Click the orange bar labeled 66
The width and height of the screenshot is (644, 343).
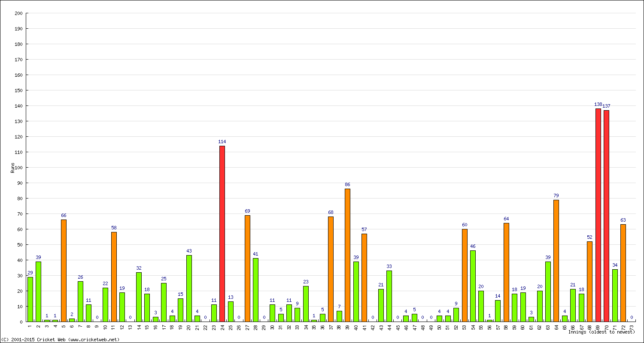64,271
